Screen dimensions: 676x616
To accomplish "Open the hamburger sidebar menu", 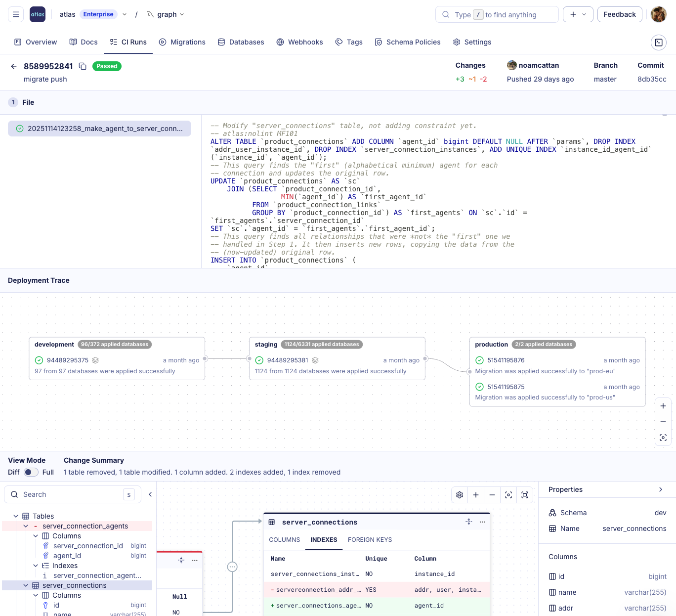I will click(x=16, y=14).
